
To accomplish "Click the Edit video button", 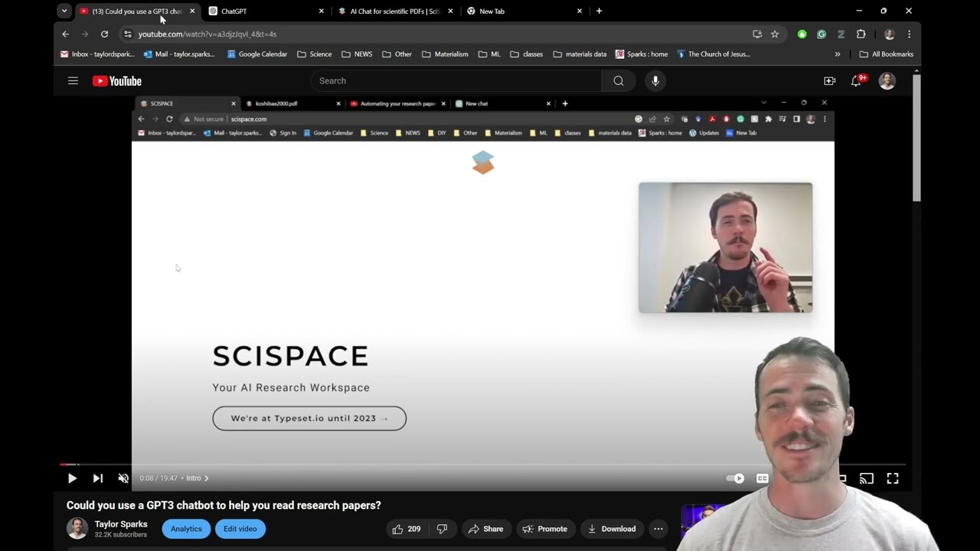I will [x=240, y=529].
